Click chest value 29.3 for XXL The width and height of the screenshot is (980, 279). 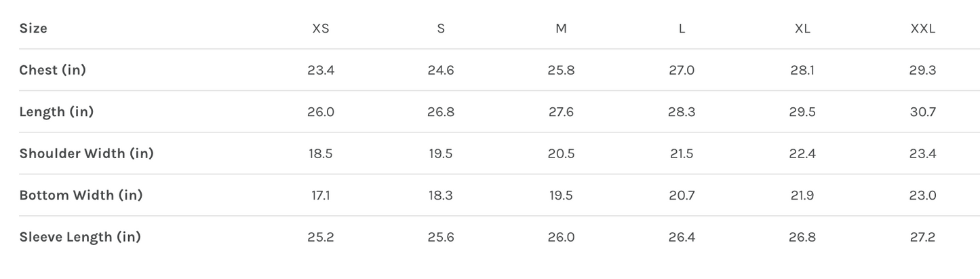(923, 70)
